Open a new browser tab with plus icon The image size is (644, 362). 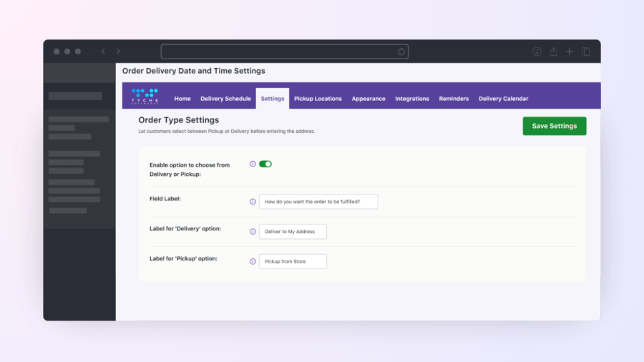(570, 52)
